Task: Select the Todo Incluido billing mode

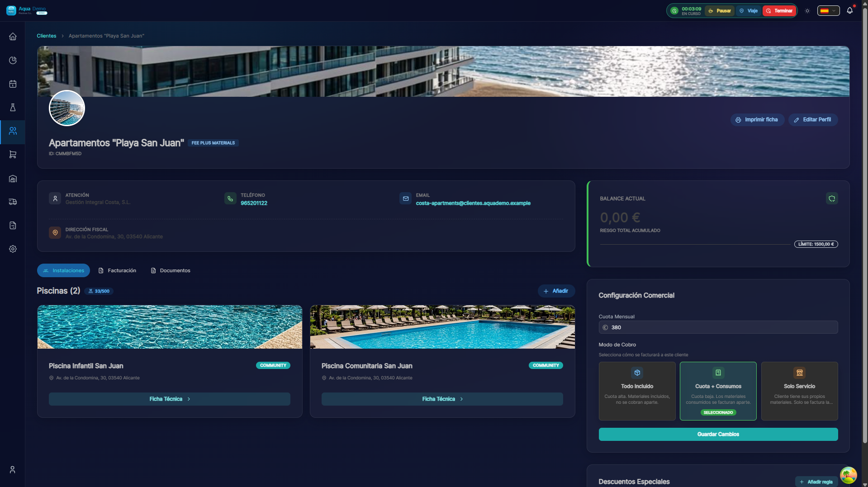Action: tap(637, 391)
